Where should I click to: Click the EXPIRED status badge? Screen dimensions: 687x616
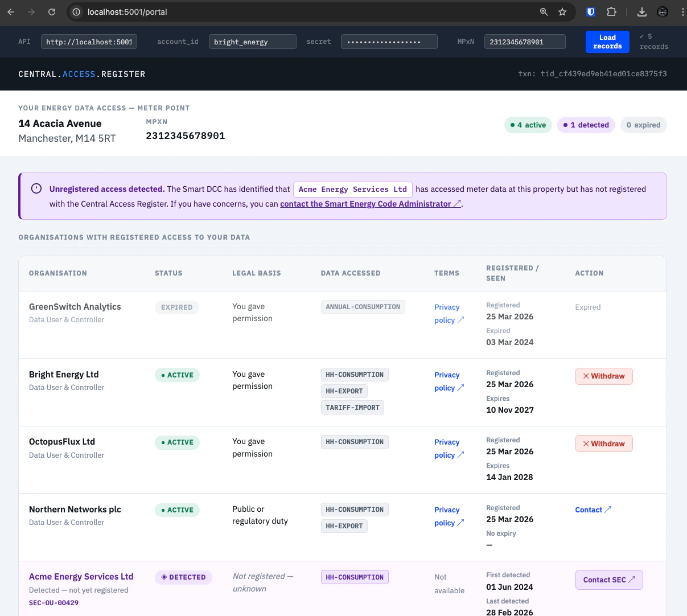click(177, 307)
